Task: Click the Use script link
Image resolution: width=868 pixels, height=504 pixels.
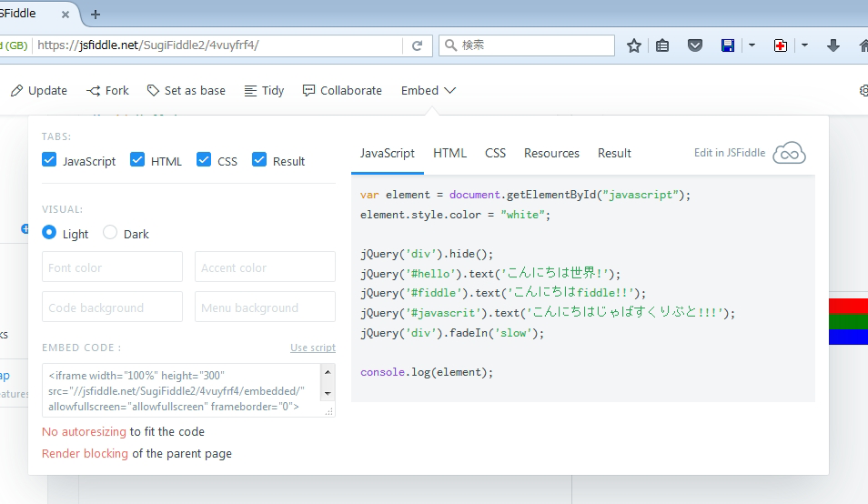Action: [312, 348]
